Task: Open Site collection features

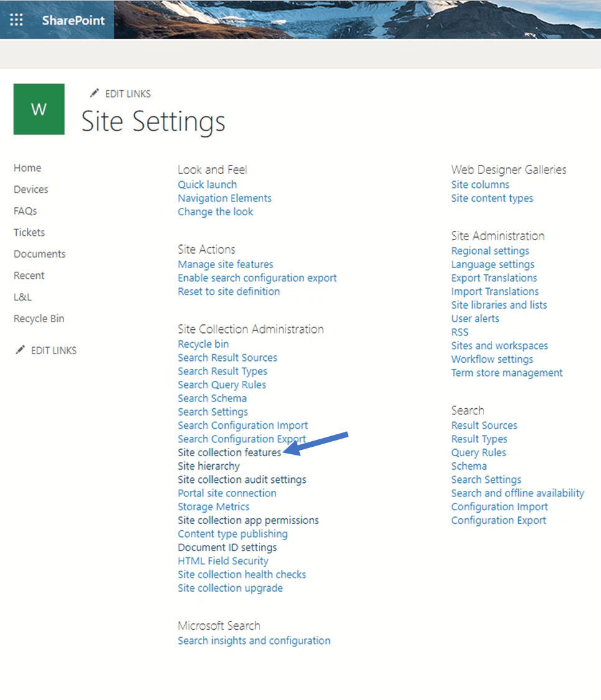Action: pos(230,452)
